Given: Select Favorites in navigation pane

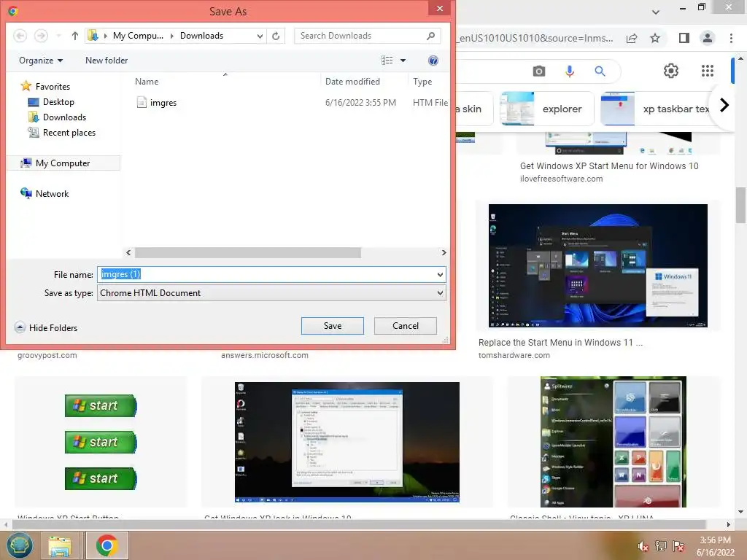Looking at the screenshot, I should coord(46,86).
